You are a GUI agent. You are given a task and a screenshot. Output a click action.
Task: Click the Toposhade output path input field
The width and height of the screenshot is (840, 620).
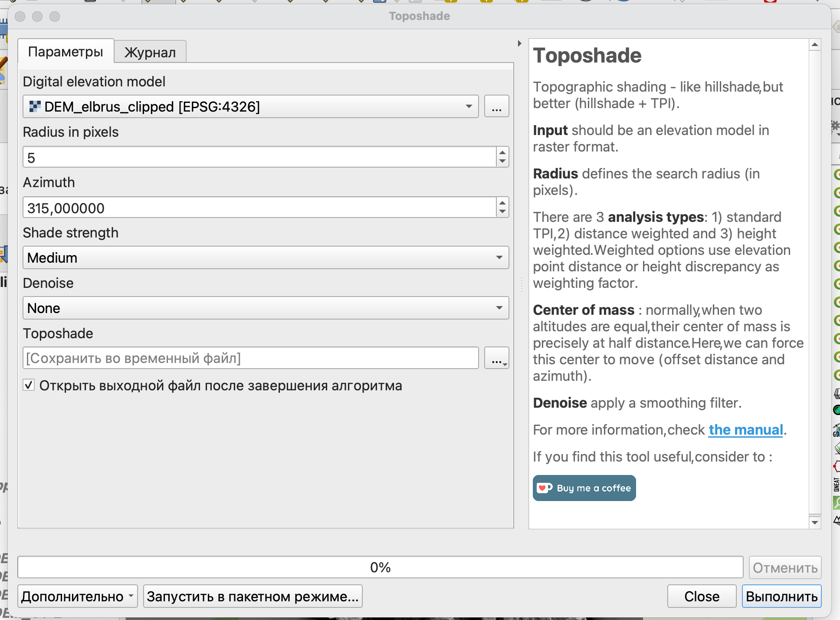(250, 359)
